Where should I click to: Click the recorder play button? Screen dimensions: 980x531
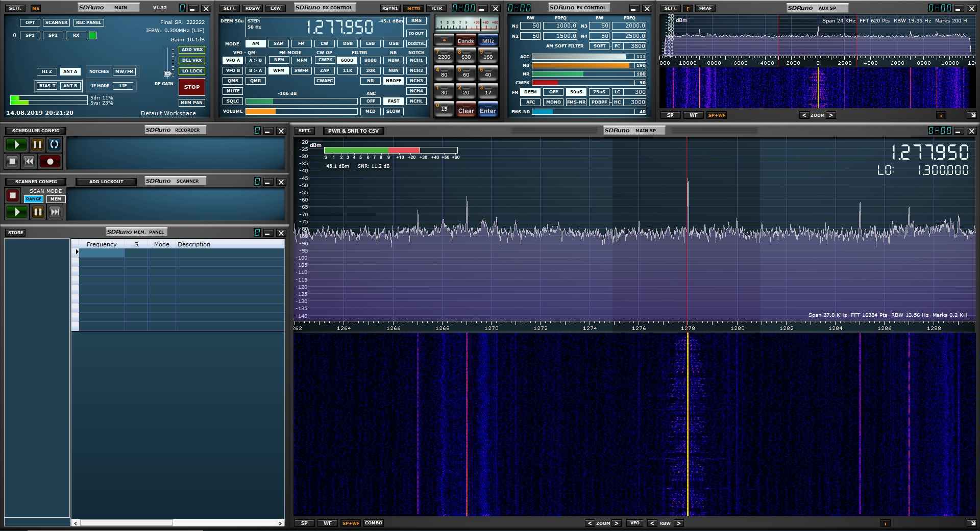click(16, 144)
